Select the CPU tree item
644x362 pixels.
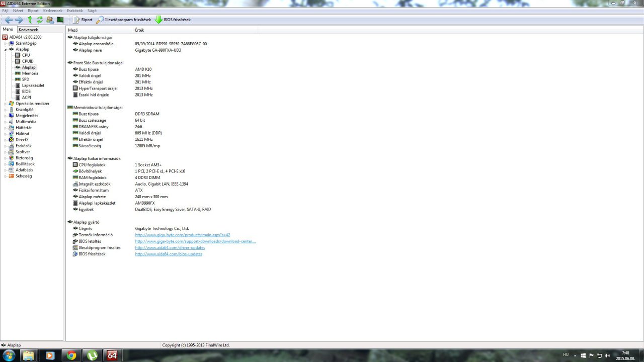26,55
